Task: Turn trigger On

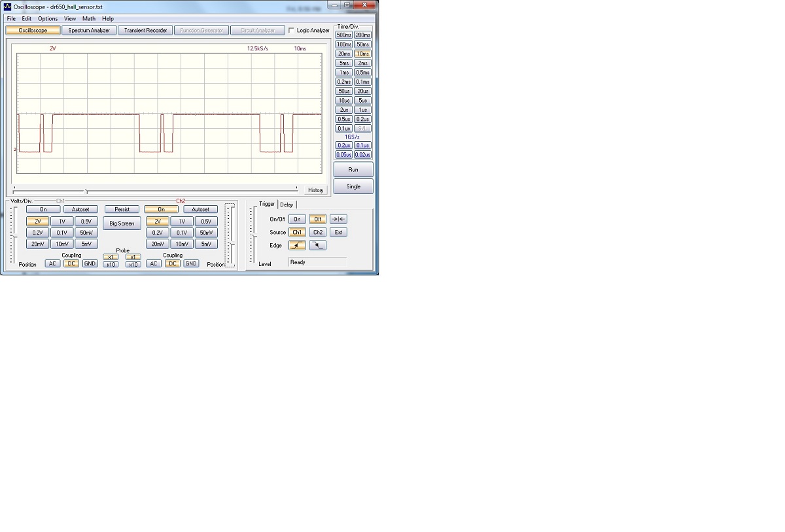Action: [x=297, y=220]
